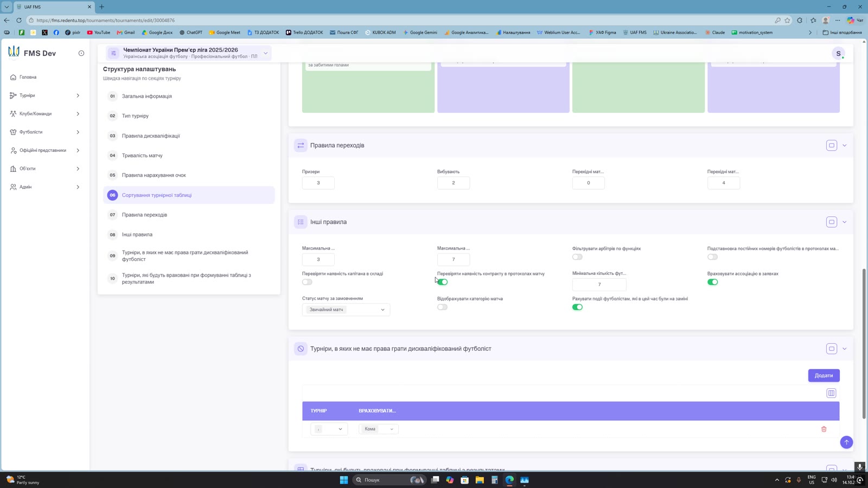This screenshot has width=868, height=488.
Task: Click the scroll-to-top arrow button
Action: click(846, 442)
